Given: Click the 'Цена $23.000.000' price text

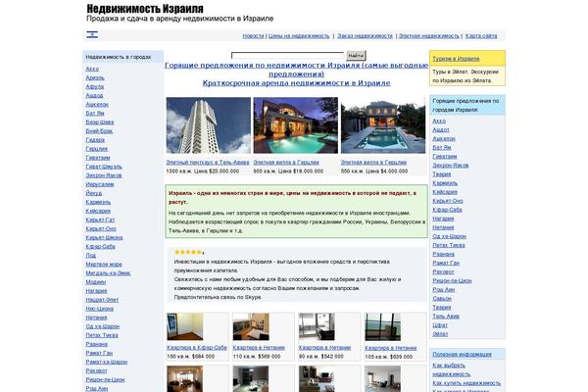Looking at the screenshot, I should click(217, 171).
